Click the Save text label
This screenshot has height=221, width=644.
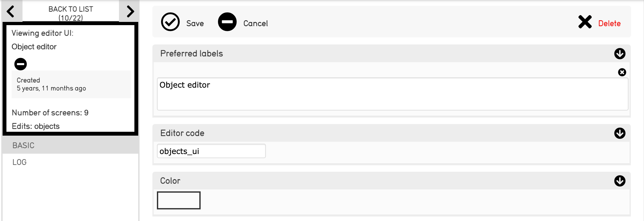click(195, 24)
